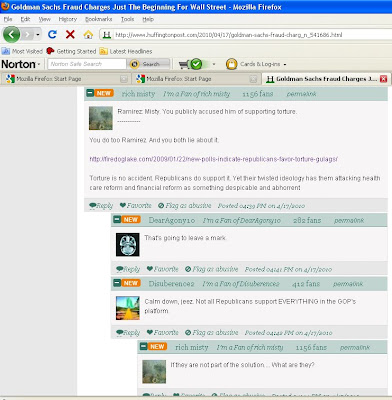Image resolution: width=392 pixels, height=400 pixels.
Task: Click rich misty's avatar in the top comment
Action: [101, 118]
